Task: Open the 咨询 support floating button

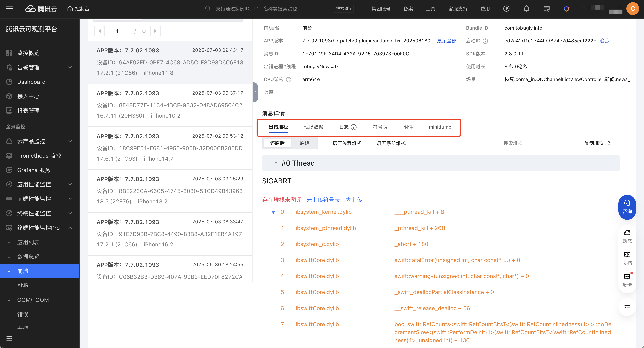Action: pyautogui.click(x=627, y=207)
